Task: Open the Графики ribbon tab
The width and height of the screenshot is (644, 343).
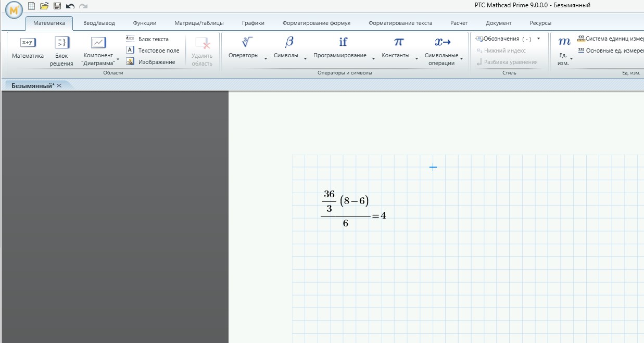Action: pos(253,23)
